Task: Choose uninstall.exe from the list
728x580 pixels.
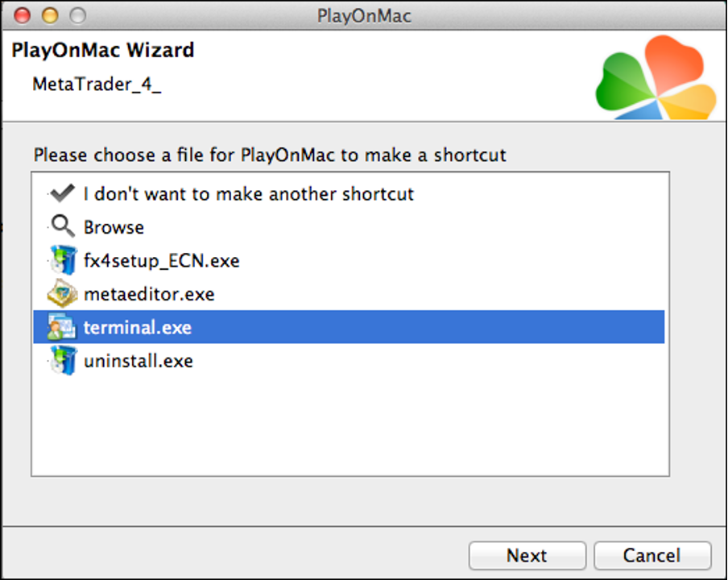Action: 139,361
